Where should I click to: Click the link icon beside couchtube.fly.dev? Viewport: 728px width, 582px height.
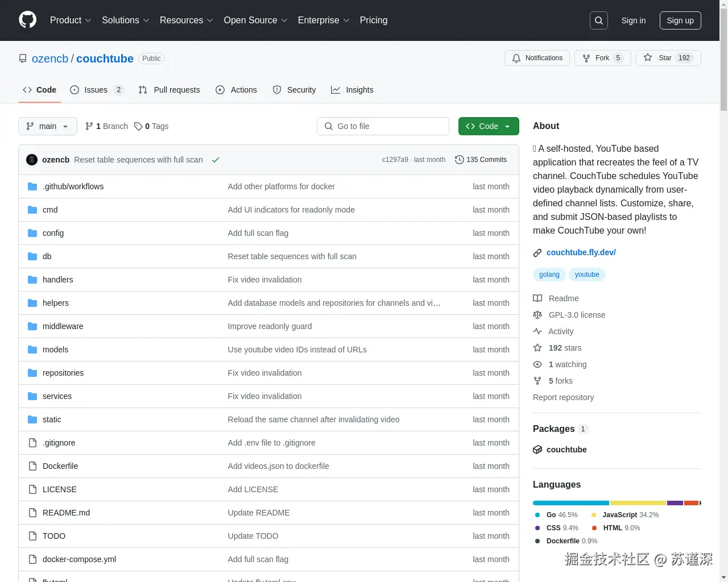tap(537, 253)
